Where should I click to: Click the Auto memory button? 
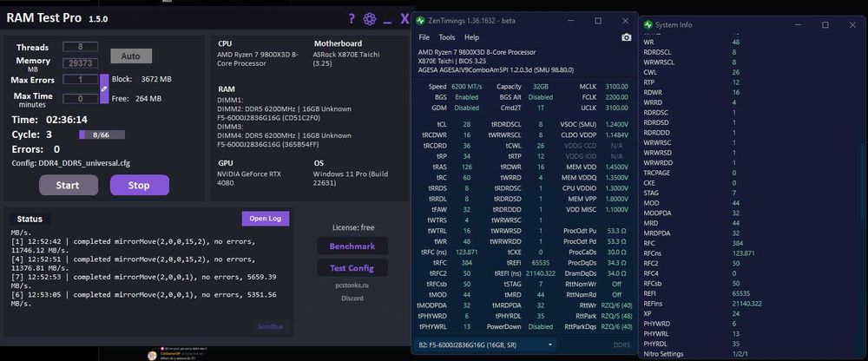click(x=131, y=56)
